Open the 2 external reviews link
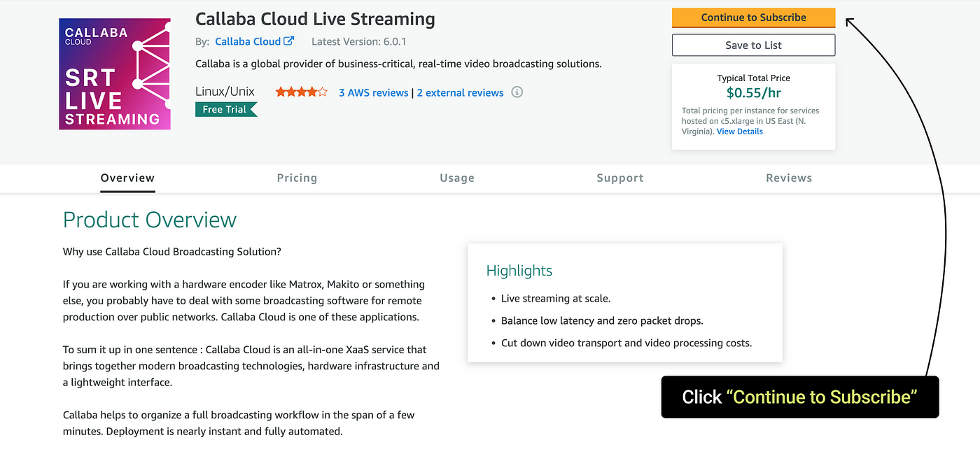Image resolution: width=980 pixels, height=454 pixels. 460,92
